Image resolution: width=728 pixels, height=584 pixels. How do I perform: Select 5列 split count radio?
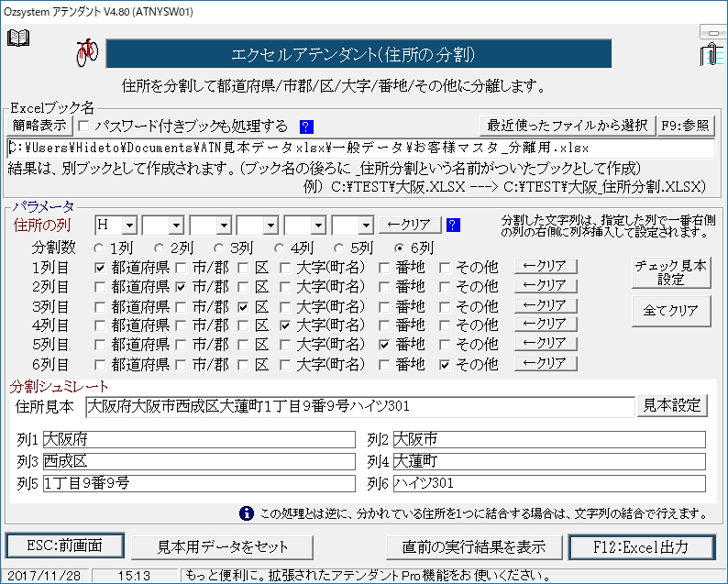pyautogui.click(x=339, y=248)
